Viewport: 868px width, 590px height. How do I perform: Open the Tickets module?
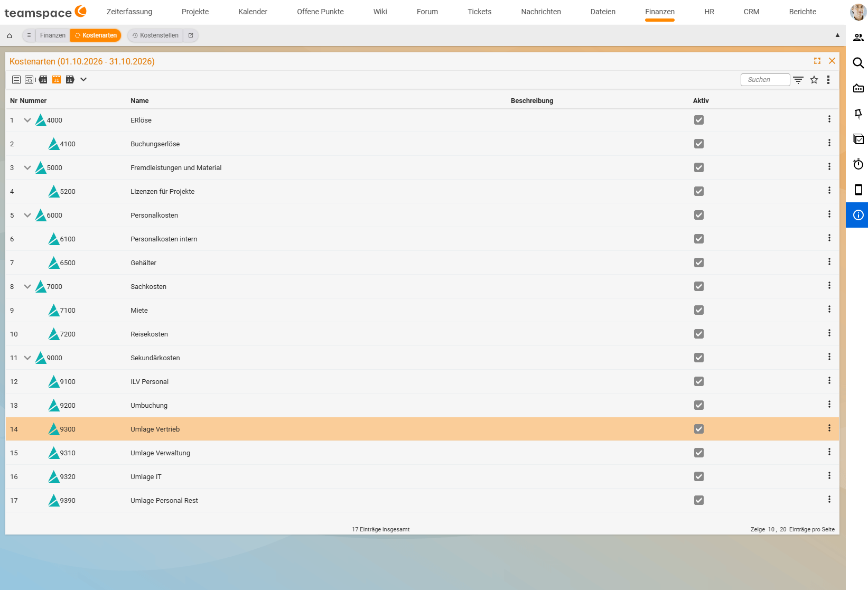click(480, 12)
